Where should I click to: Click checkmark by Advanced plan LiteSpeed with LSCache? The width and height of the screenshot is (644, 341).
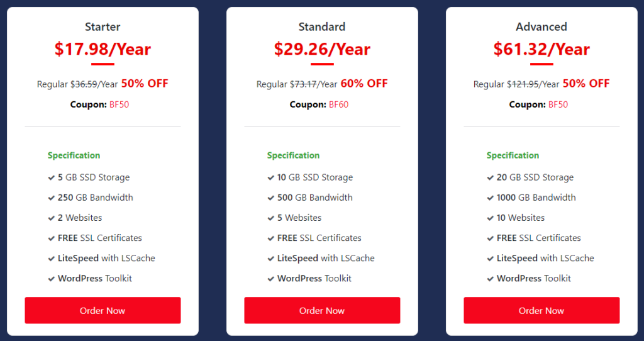pyautogui.click(x=490, y=259)
